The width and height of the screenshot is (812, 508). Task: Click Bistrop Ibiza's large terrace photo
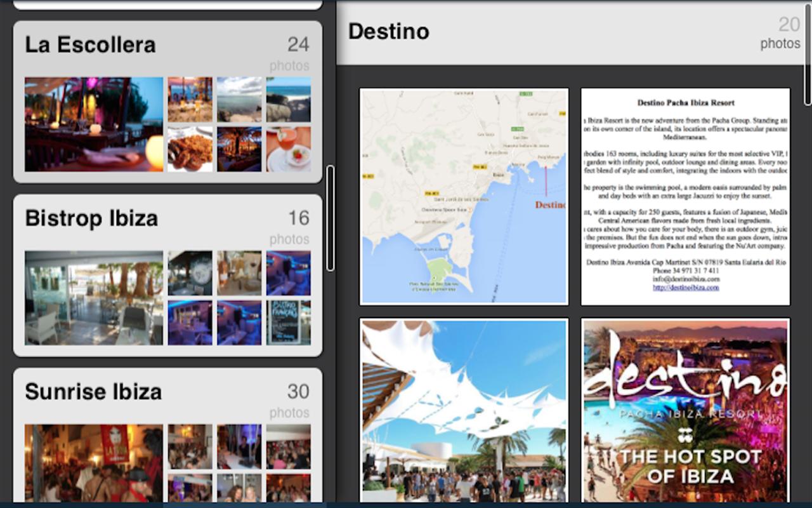tap(94, 298)
